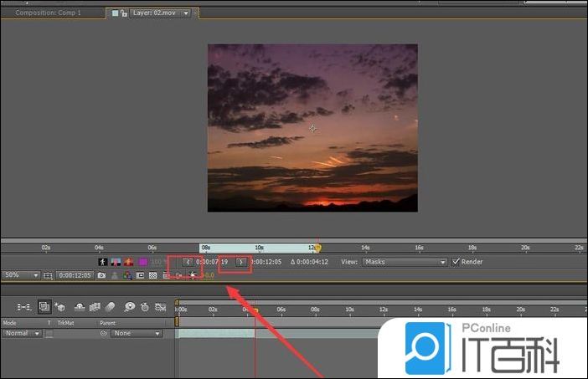The image size is (588, 379).
Task: Take snapshot with the camera icon
Action: 102,274
